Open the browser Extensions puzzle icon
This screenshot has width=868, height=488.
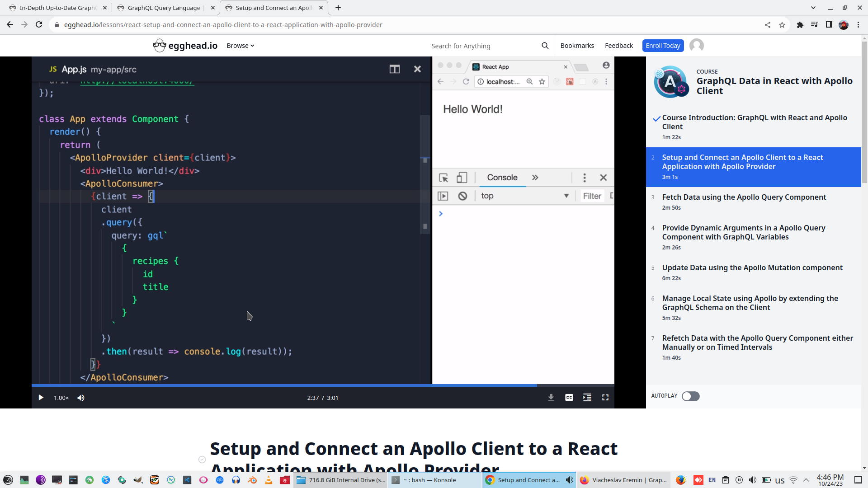point(800,25)
